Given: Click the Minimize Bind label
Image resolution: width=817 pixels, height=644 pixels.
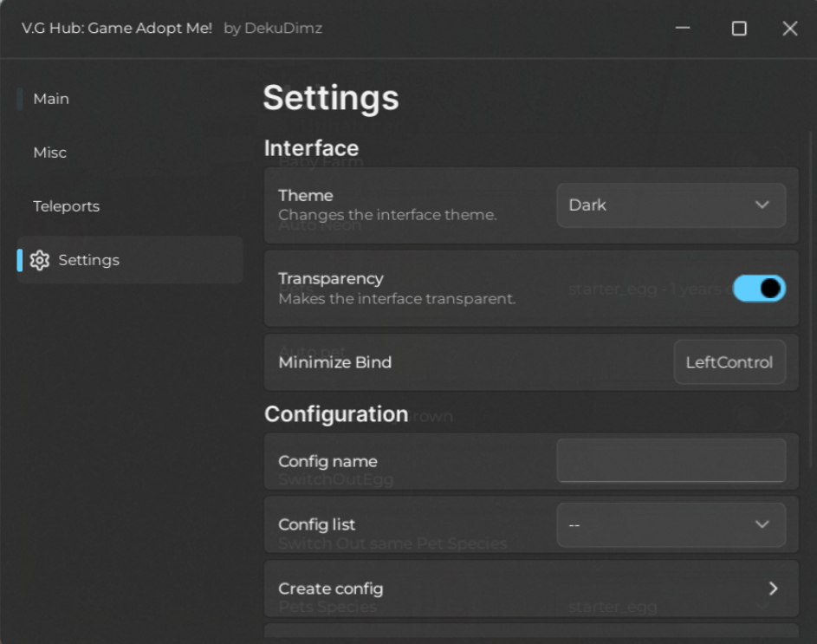Looking at the screenshot, I should [x=335, y=362].
